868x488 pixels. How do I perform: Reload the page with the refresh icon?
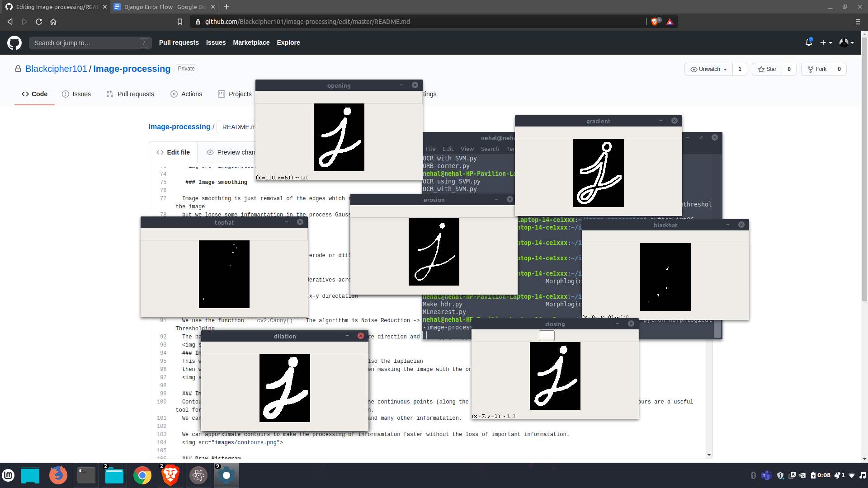[39, 22]
